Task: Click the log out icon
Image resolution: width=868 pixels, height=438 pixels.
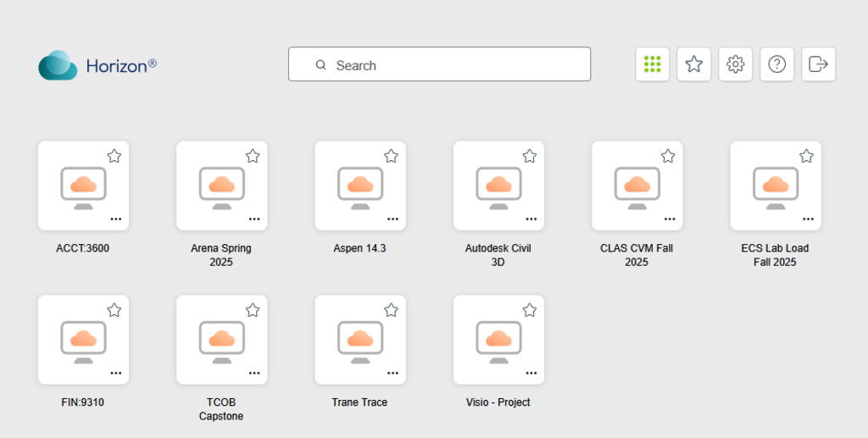Action: (818, 64)
